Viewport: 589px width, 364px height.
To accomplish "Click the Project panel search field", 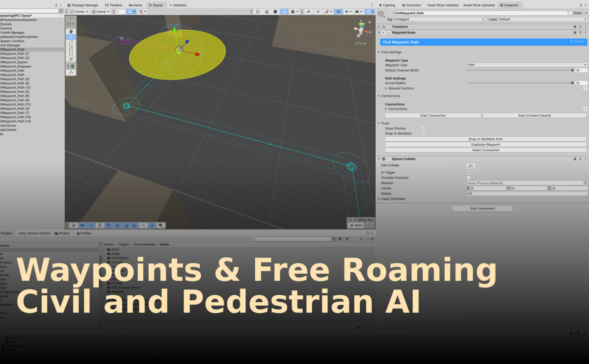I will [x=292, y=239].
